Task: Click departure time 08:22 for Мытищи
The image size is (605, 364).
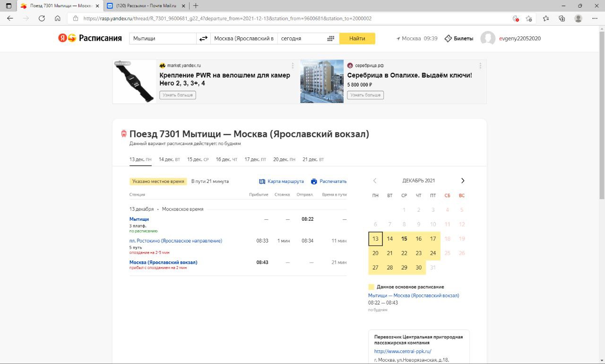Action: [x=308, y=219]
